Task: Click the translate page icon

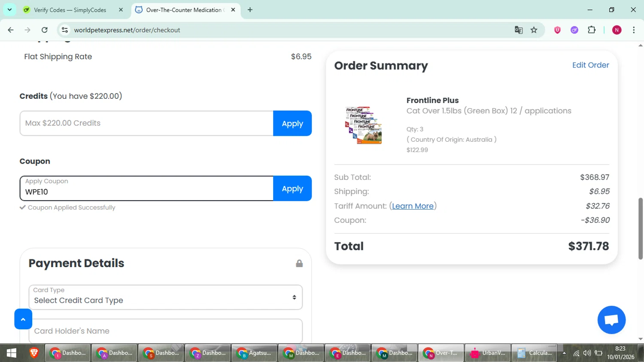Action: [519, 30]
